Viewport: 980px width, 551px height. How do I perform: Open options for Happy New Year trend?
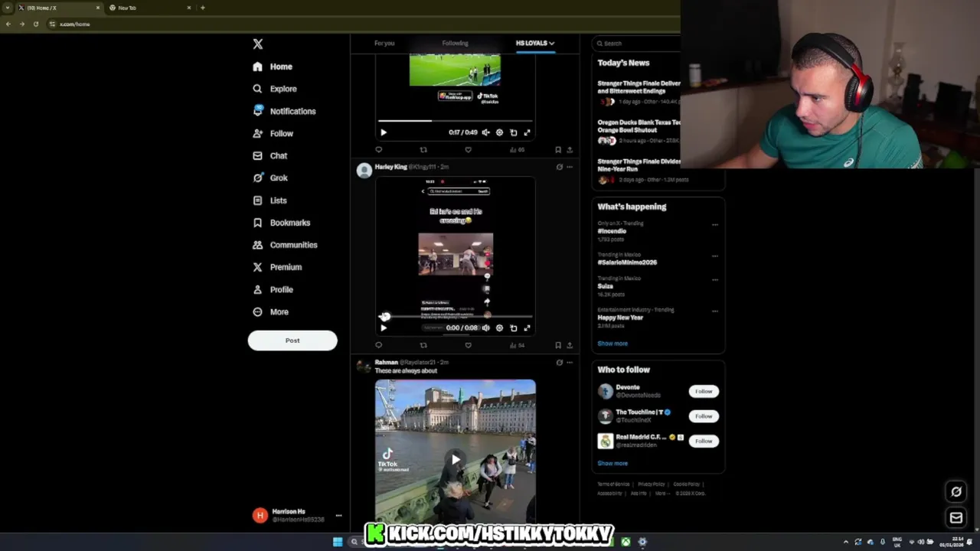[x=715, y=311]
